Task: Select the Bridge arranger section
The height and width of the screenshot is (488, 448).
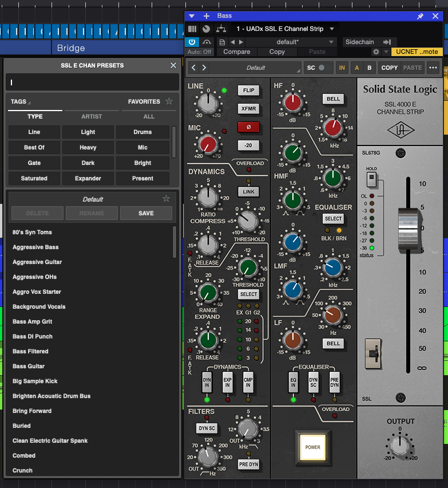Action: pyautogui.click(x=71, y=48)
